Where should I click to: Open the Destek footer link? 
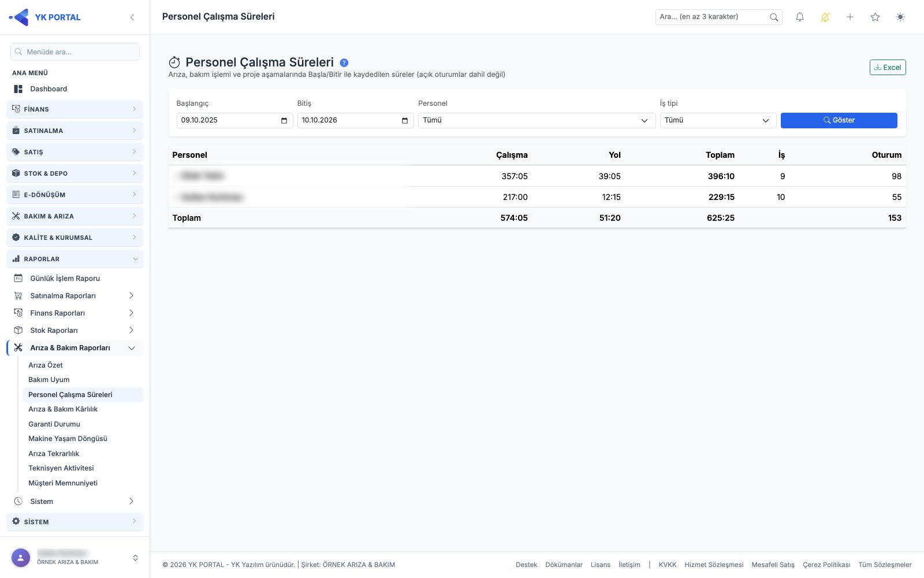click(526, 565)
